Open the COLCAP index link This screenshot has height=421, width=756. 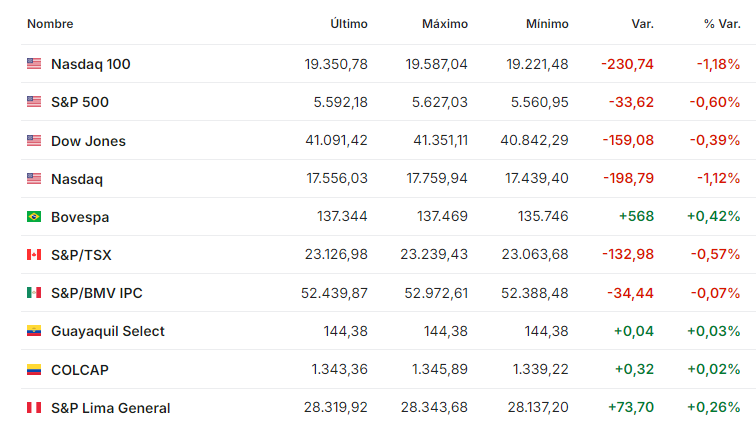tap(80, 370)
